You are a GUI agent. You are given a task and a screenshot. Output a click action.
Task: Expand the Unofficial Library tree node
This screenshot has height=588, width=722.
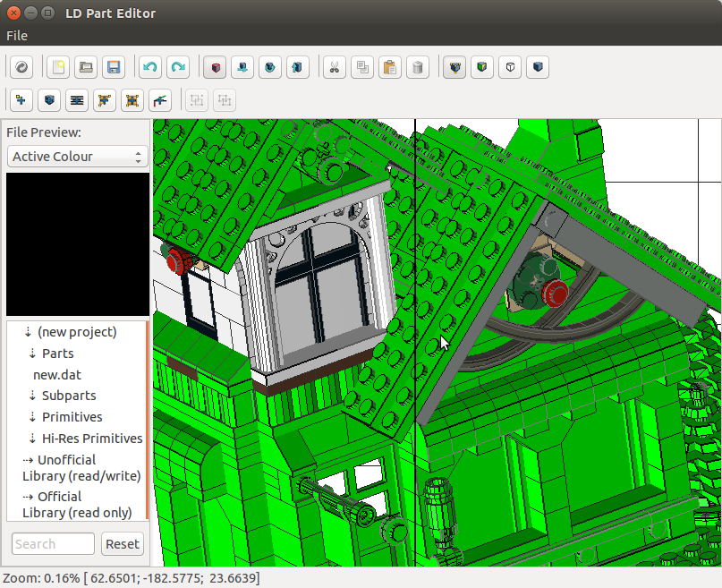pyautogui.click(x=29, y=461)
